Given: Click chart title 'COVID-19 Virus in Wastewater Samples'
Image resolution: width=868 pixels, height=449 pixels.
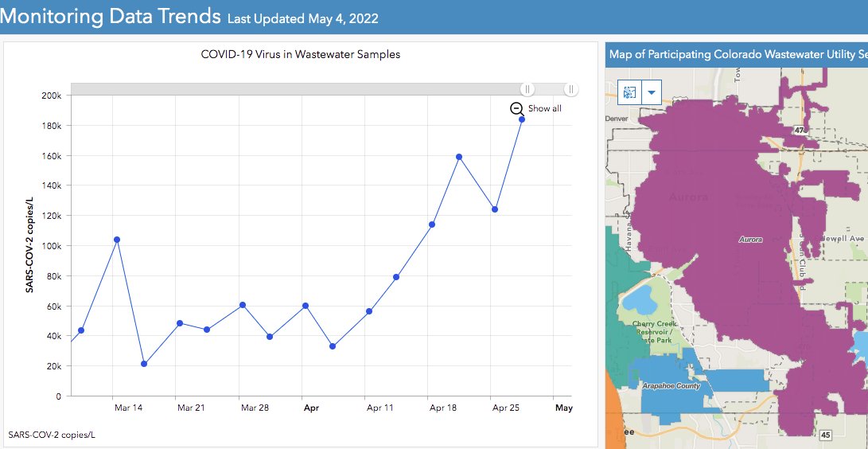Looking at the screenshot, I should (301, 54).
